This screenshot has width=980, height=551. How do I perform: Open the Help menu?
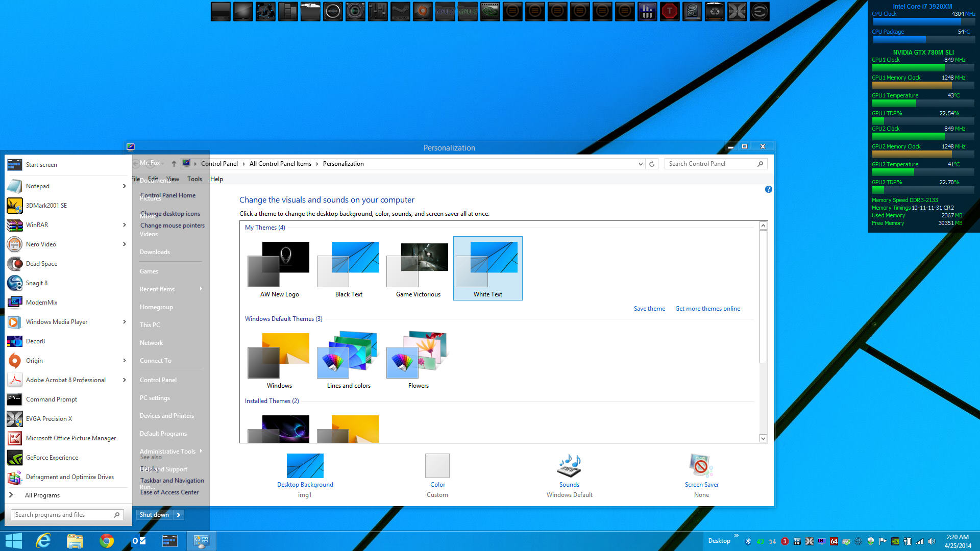pos(216,179)
